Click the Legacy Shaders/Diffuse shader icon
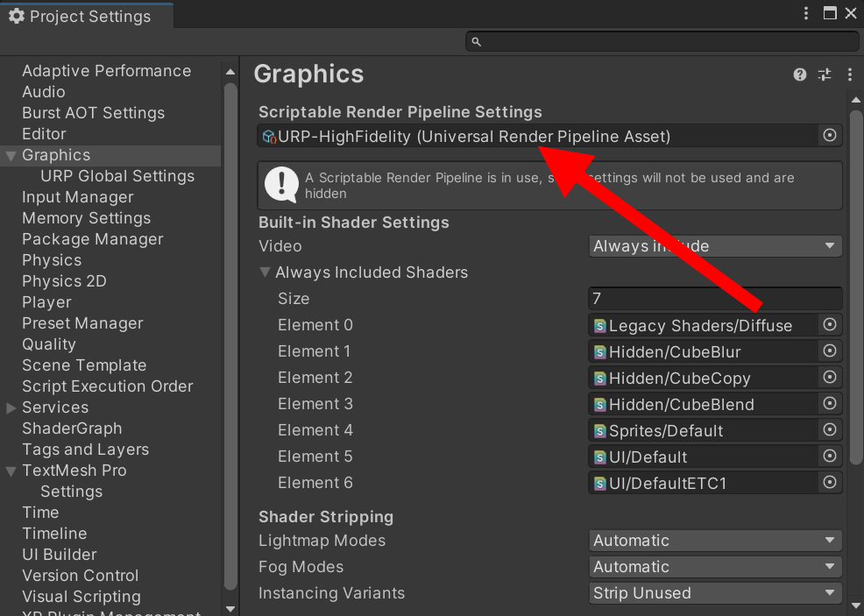This screenshot has height=616, width=864. coord(600,326)
